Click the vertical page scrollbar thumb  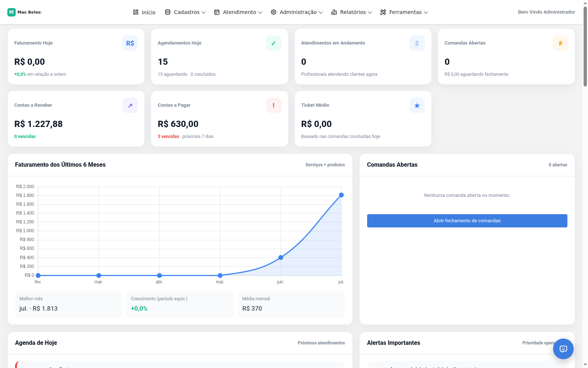point(585,46)
